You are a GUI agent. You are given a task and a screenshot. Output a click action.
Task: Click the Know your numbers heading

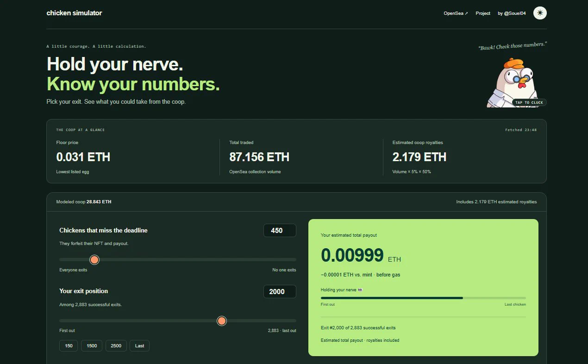click(x=133, y=84)
